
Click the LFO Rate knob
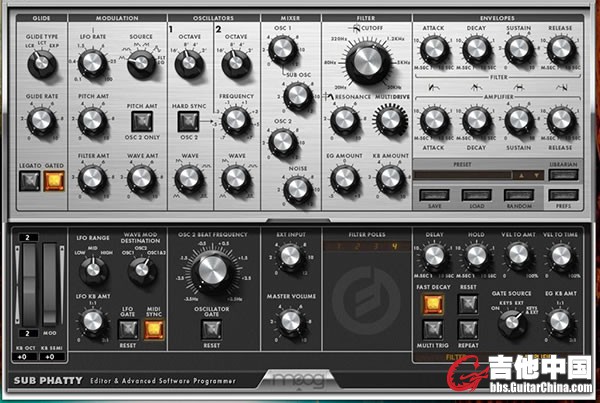92,62
